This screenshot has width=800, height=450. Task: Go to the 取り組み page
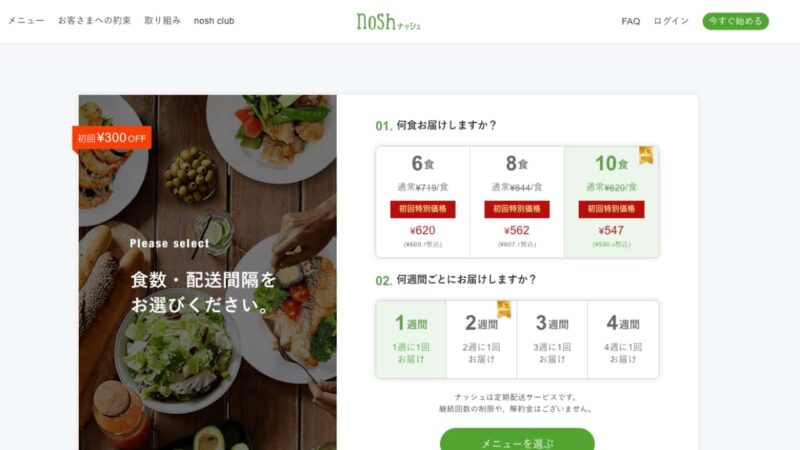[162, 21]
